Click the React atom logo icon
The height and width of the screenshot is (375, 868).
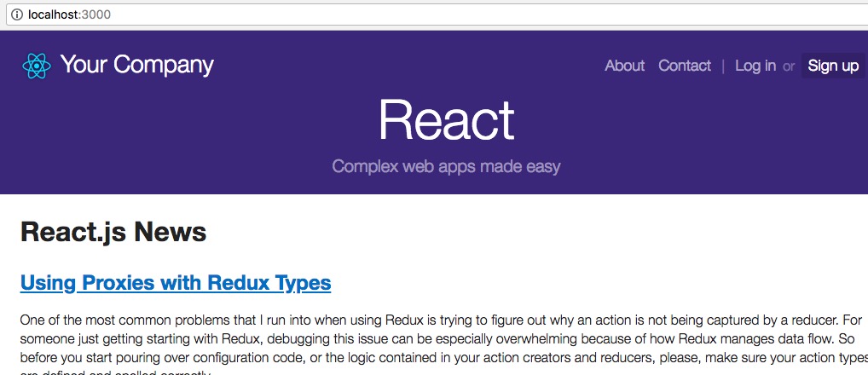[x=37, y=66]
